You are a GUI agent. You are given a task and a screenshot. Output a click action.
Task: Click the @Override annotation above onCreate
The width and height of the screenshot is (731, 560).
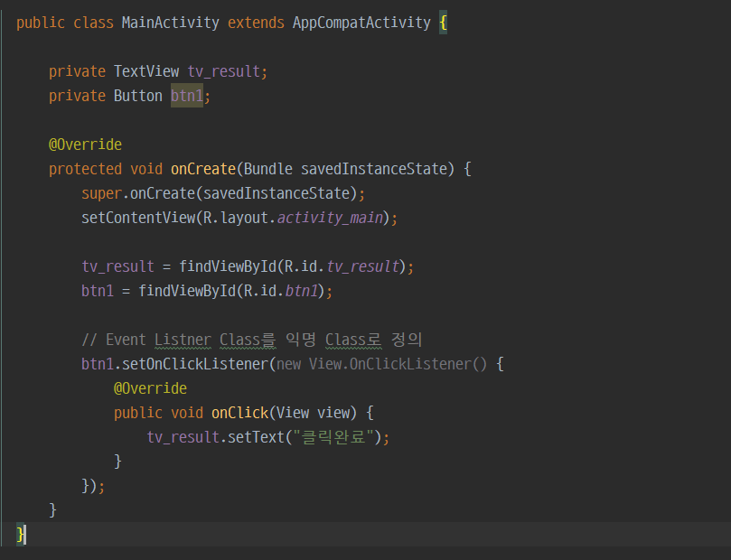tap(85, 145)
